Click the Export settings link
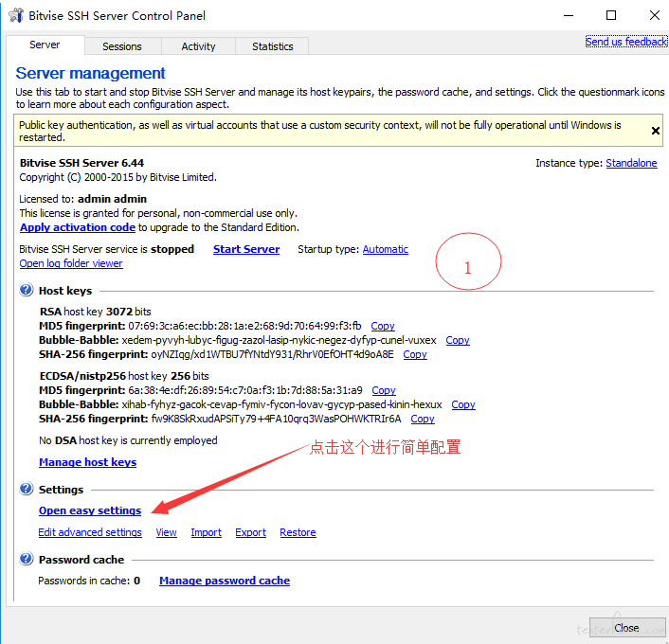Viewport: 669px width, 644px height. coord(251,532)
